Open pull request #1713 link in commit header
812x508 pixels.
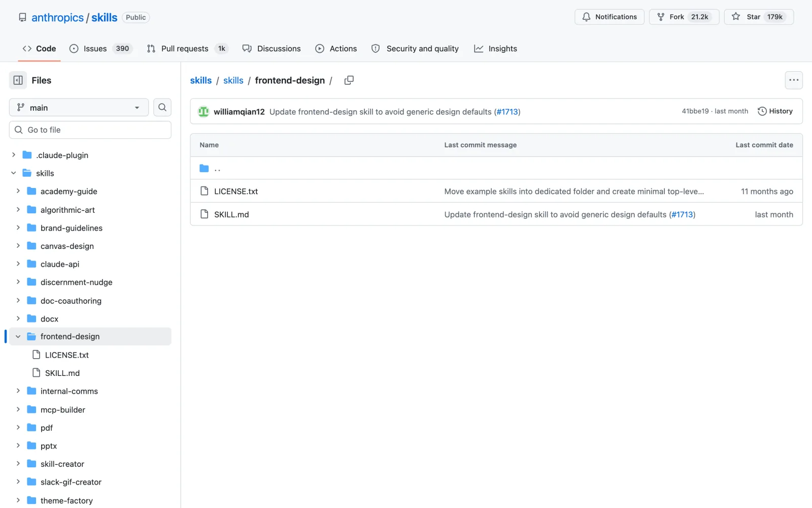click(507, 112)
